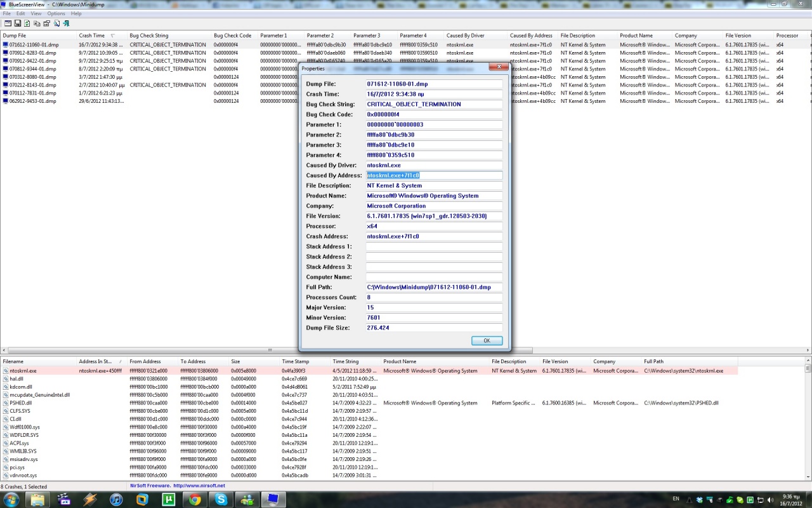Click the Caused By Address field
The image size is (812, 508).
434,175
